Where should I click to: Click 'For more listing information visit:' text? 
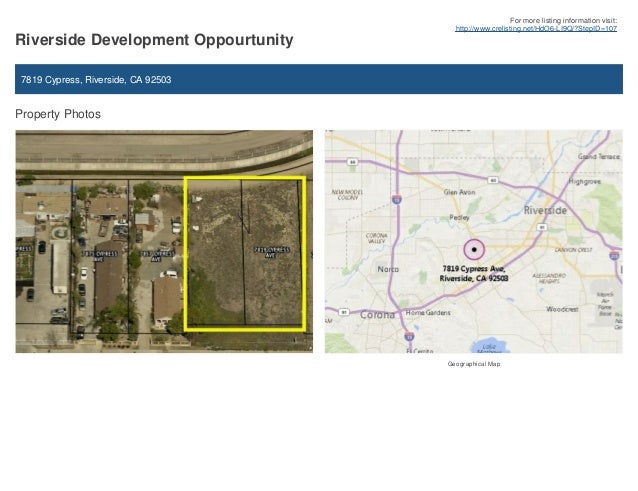pyautogui.click(x=563, y=20)
